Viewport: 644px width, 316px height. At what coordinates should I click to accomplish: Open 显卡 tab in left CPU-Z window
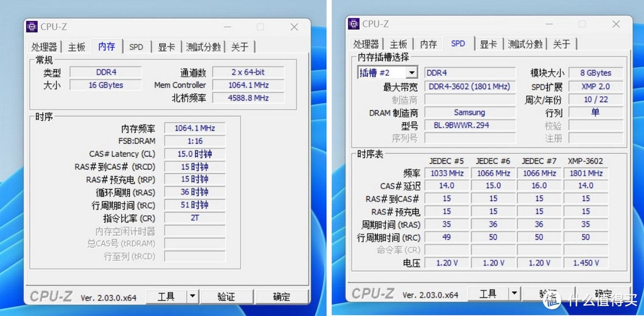166,47
